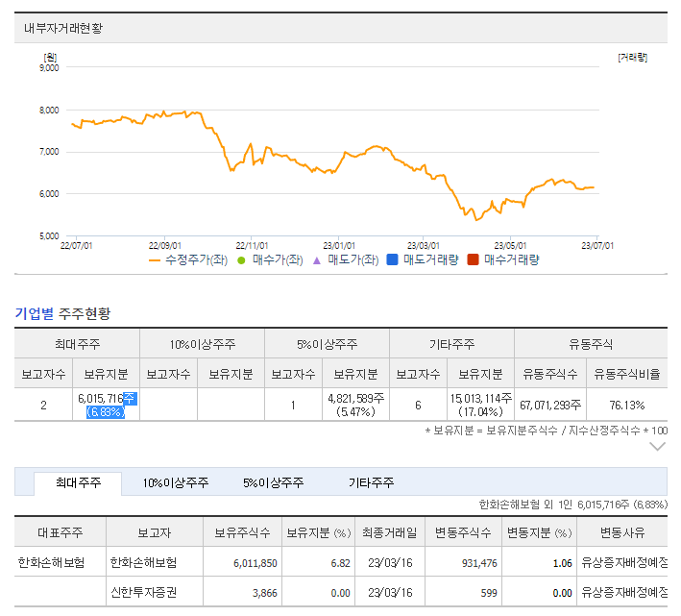Click the 5%이상주주 column group header
This screenshot has height=616, width=681.
(x=327, y=344)
